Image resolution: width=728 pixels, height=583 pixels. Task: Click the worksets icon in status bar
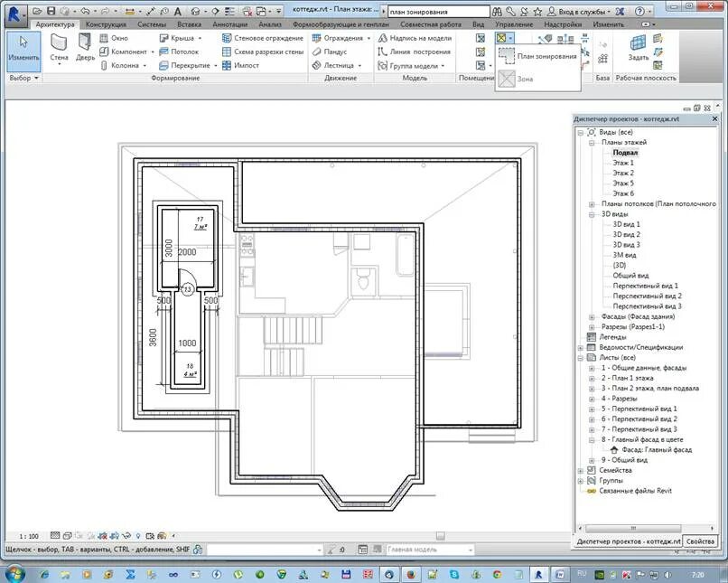point(198,550)
